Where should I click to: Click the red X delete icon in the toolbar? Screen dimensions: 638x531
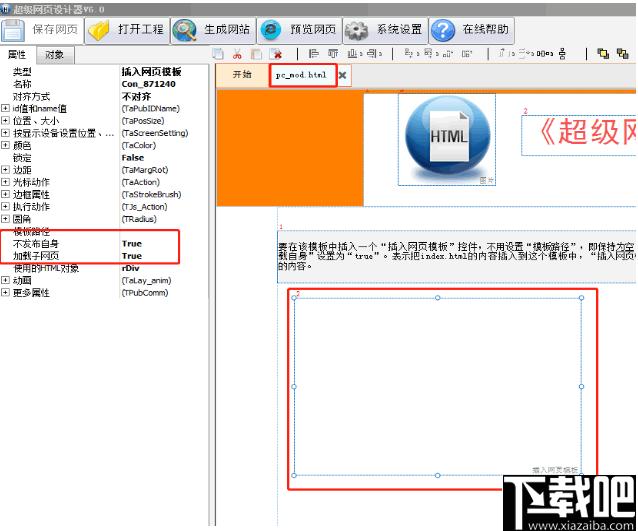coord(275,54)
